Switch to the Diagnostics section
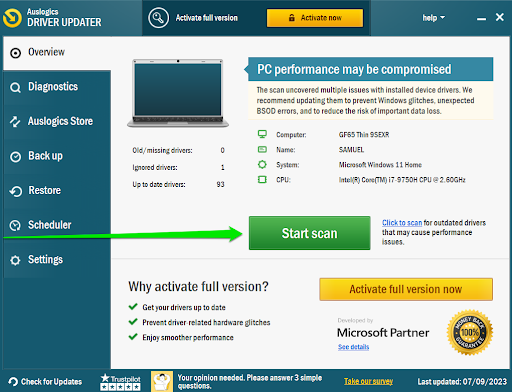 (57, 87)
